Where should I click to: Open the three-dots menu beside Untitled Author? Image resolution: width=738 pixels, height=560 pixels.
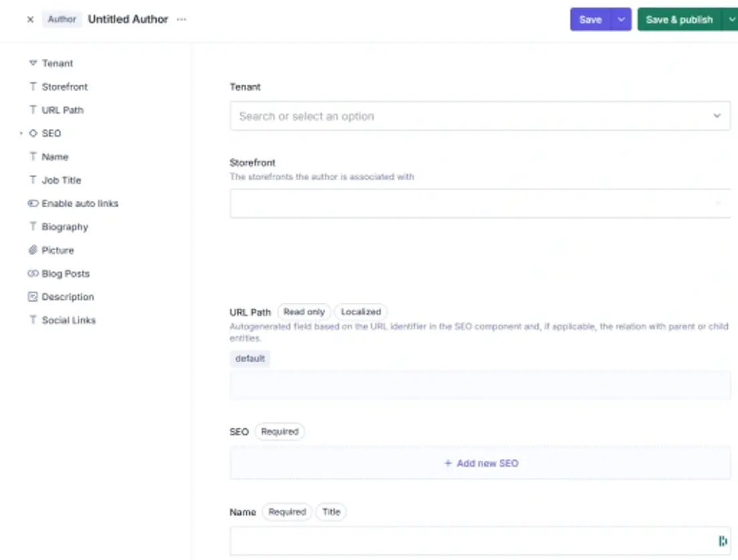181,19
